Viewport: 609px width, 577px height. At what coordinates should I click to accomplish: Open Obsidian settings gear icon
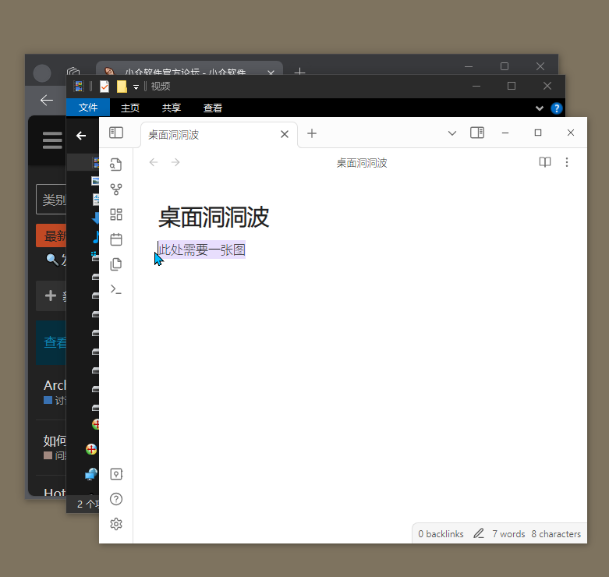point(116,524)
